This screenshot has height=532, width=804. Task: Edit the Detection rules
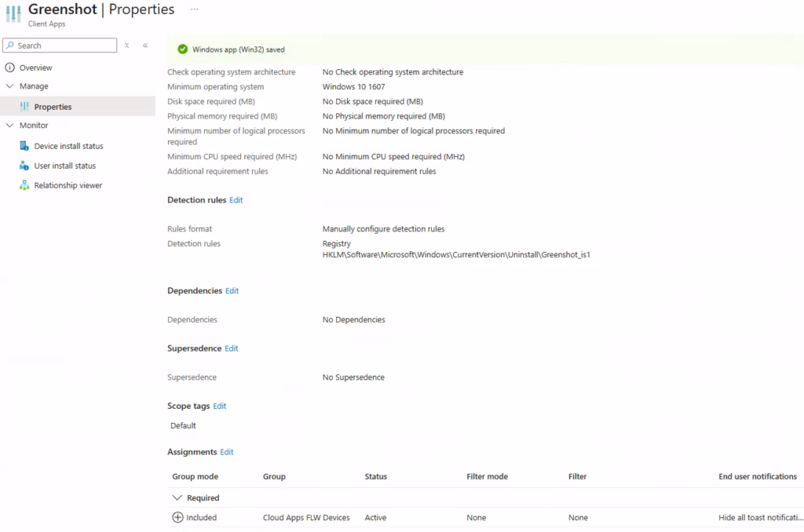[x=236, y=200]
